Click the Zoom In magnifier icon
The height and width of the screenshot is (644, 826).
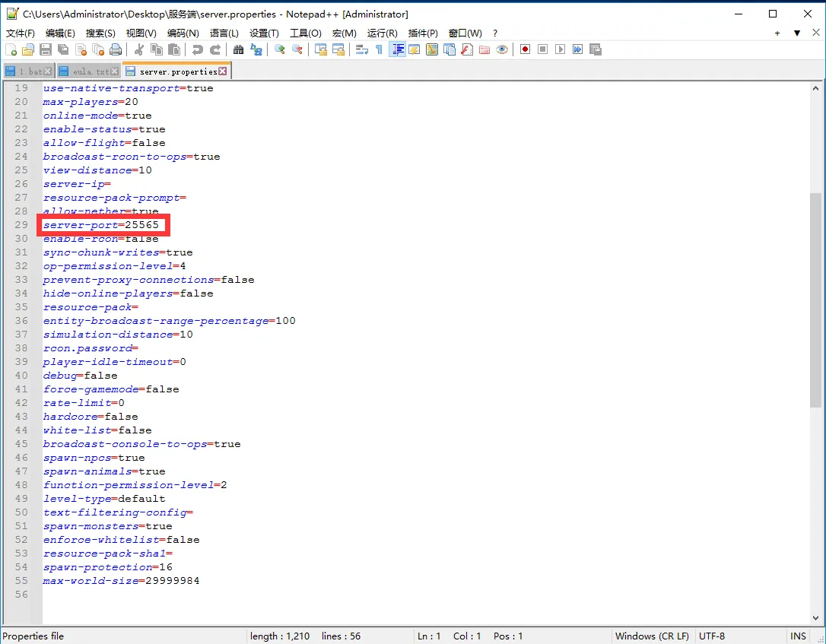(280, 49)
